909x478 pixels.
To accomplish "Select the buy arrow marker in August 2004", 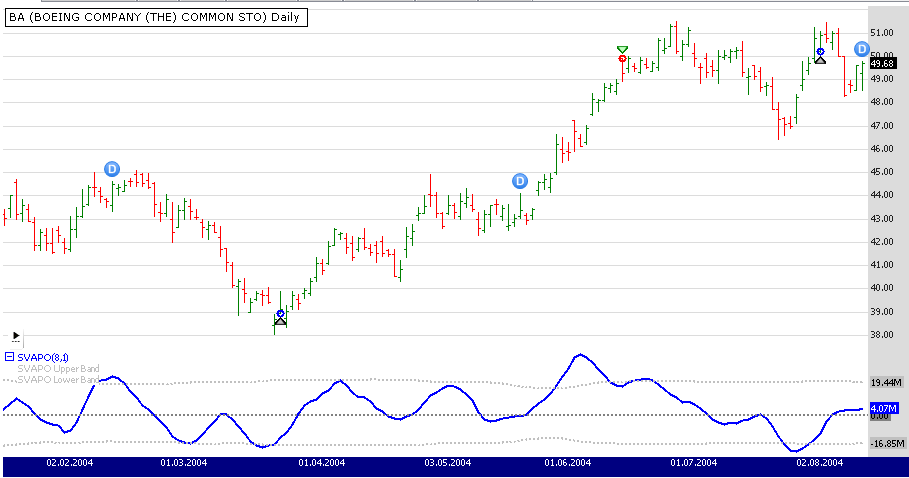I will (820, 57).
